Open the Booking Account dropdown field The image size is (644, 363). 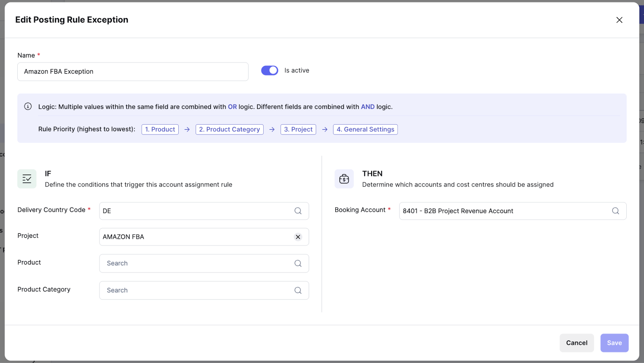point(503,211)
